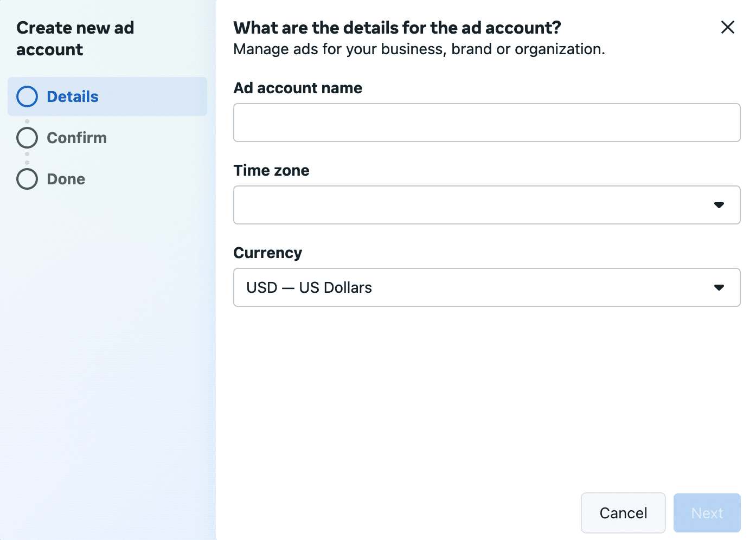
Task: Click the dialog heading about ad account details
Action: [397, 27]
